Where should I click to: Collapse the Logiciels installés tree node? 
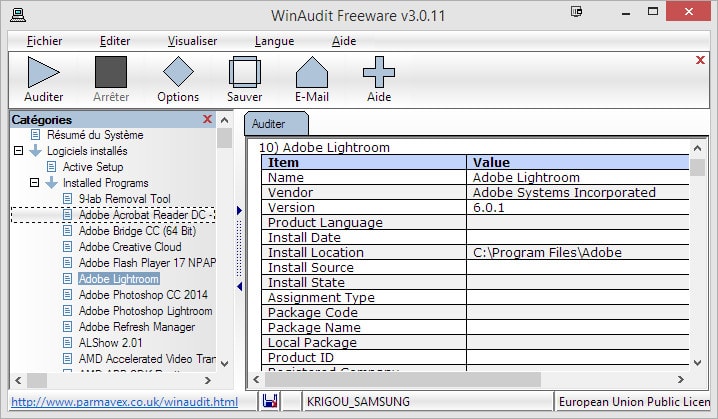18,151
